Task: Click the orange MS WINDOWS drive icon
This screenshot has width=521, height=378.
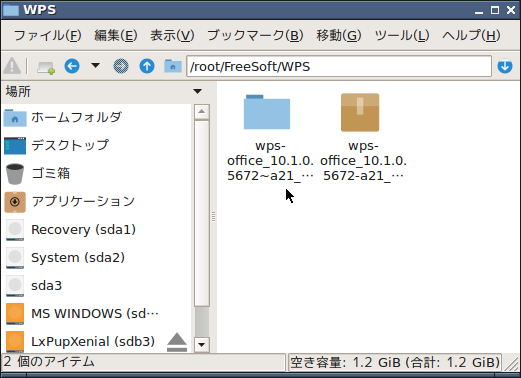Action: [x=15, y=314]
